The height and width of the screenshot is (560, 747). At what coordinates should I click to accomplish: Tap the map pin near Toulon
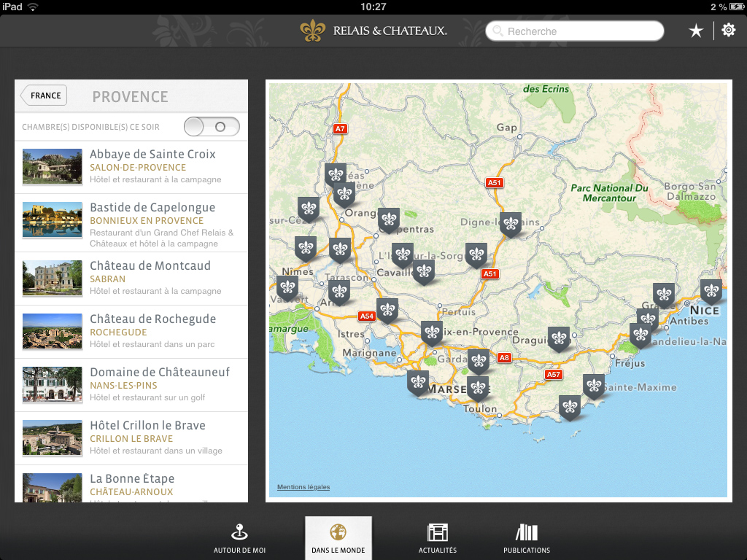pyautogui.click(x=478, y=387)
